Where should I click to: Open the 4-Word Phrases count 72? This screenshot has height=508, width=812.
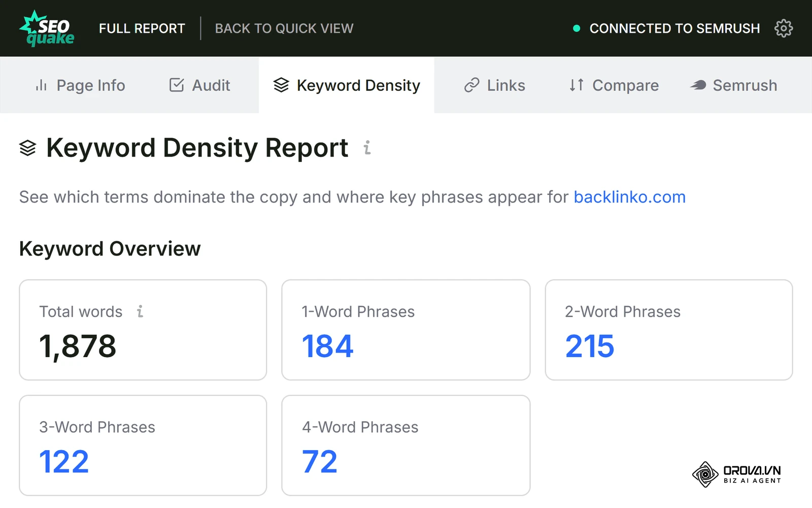[320, 462]
